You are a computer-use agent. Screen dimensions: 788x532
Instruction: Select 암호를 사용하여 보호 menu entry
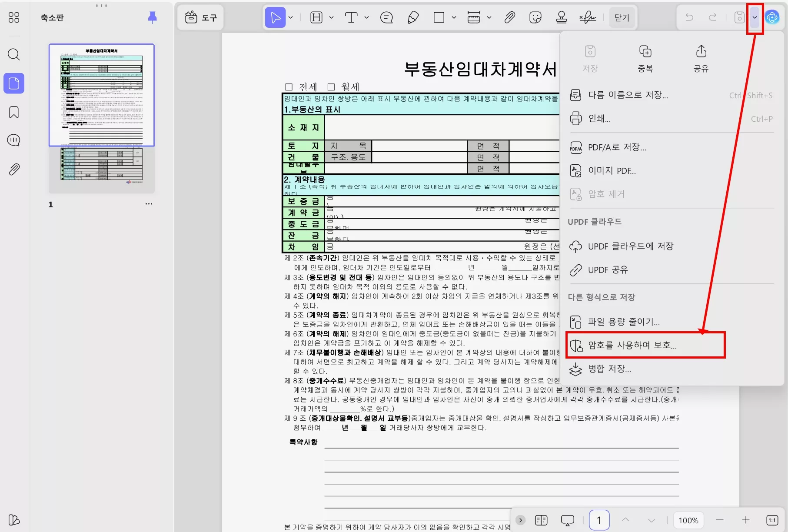[x=632, y=345]
